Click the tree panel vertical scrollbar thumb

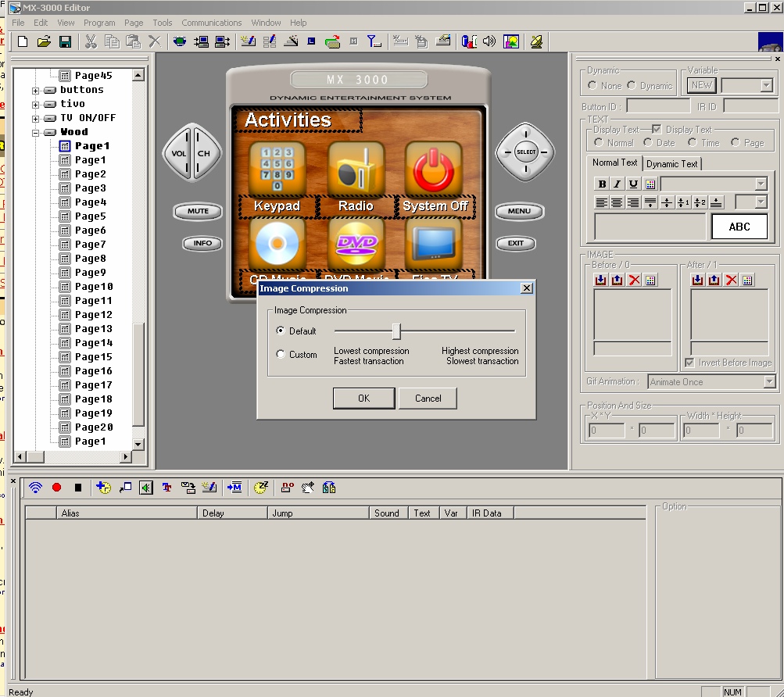tap(138, 374)
